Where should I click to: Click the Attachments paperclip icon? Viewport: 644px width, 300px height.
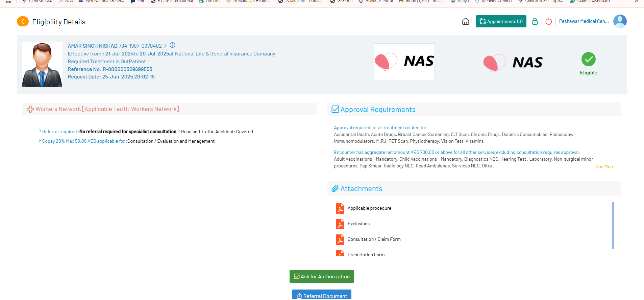(335, 188)
